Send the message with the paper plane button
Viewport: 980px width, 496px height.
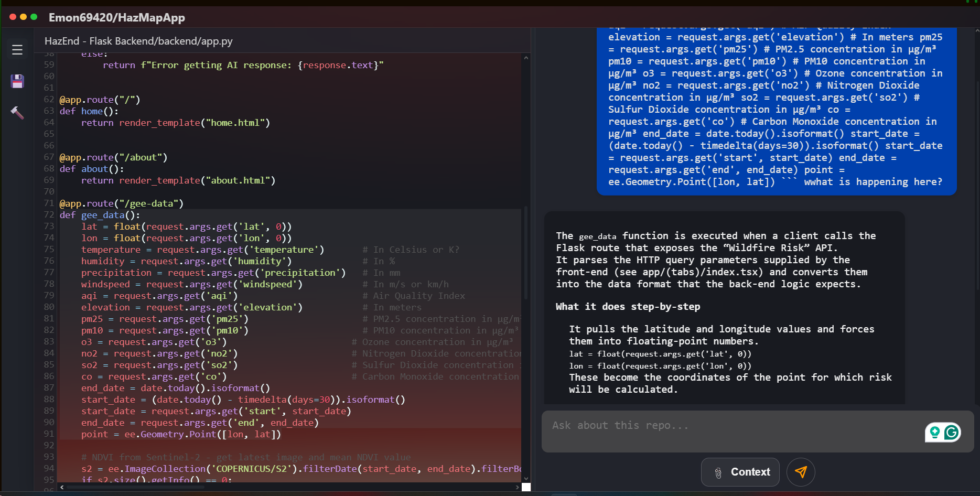[x=801, y=472]
